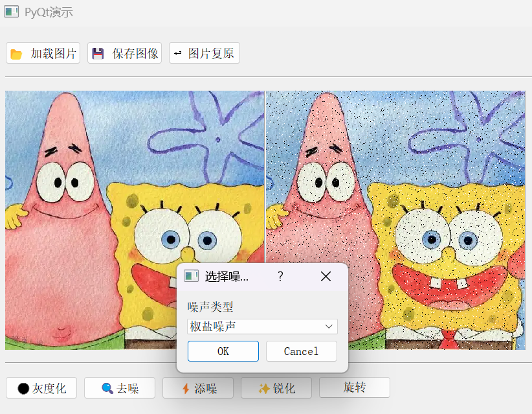Click the undo arrow icon on 图片复原
This screenshot has height=414, width=532.
(x=178, y=53)
